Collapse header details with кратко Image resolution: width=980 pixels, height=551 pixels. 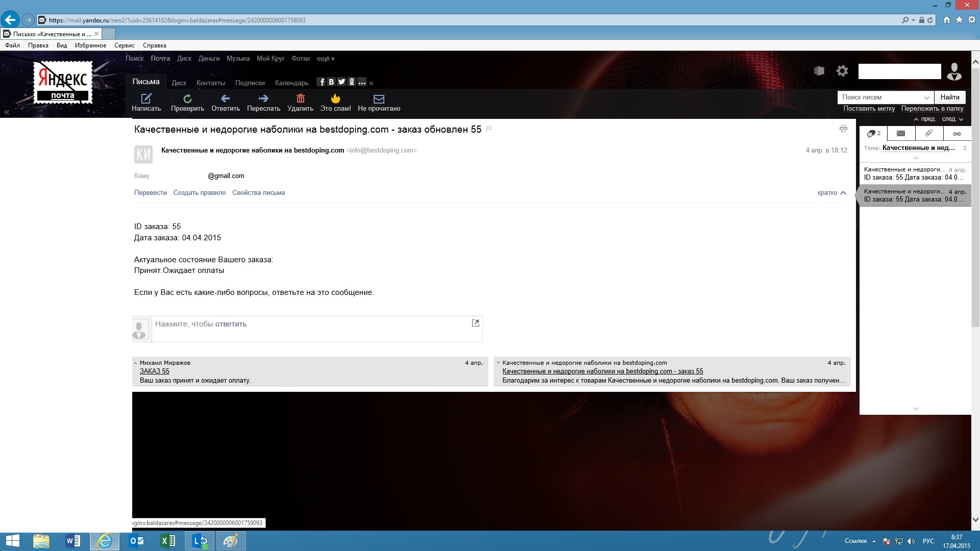pos(831,193)
